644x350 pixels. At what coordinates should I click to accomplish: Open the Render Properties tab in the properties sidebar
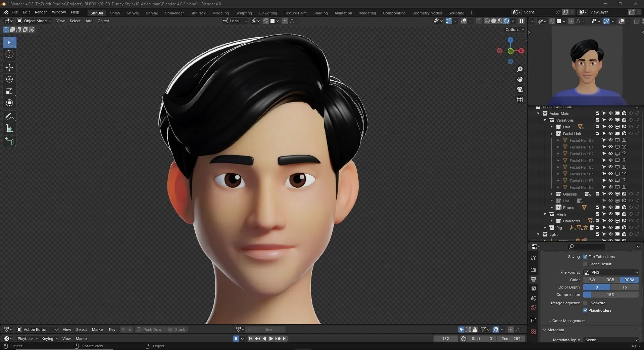533,270
